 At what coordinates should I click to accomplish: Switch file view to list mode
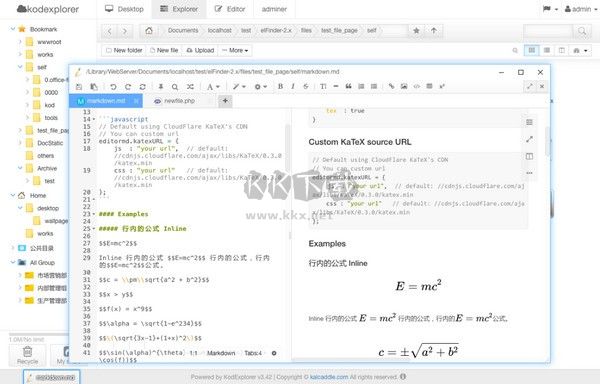(x=547, y=50)
